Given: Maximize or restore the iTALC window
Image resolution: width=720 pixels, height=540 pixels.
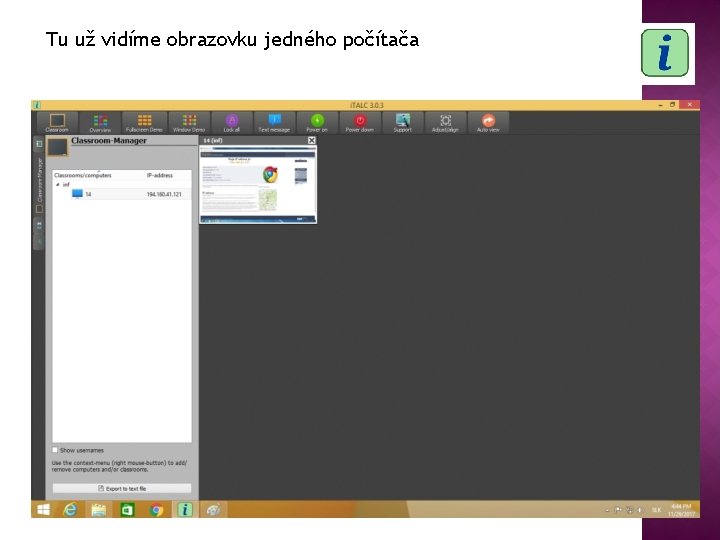Looking at the screenshot, I should 672,105.
